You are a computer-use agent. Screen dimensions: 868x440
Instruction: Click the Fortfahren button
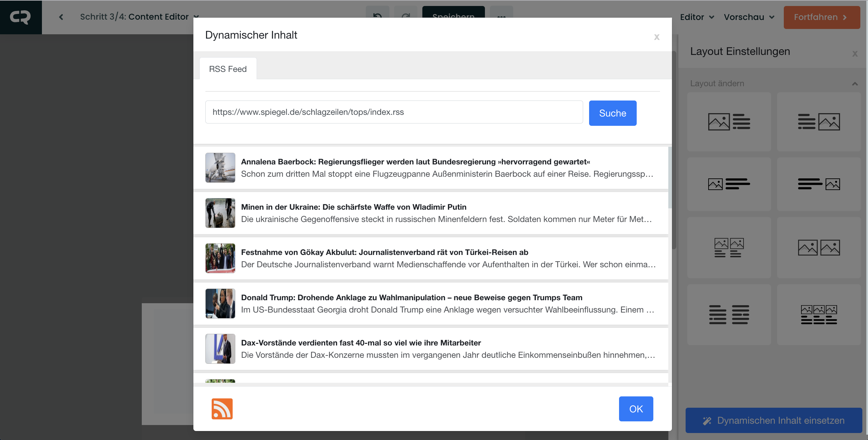821,17
